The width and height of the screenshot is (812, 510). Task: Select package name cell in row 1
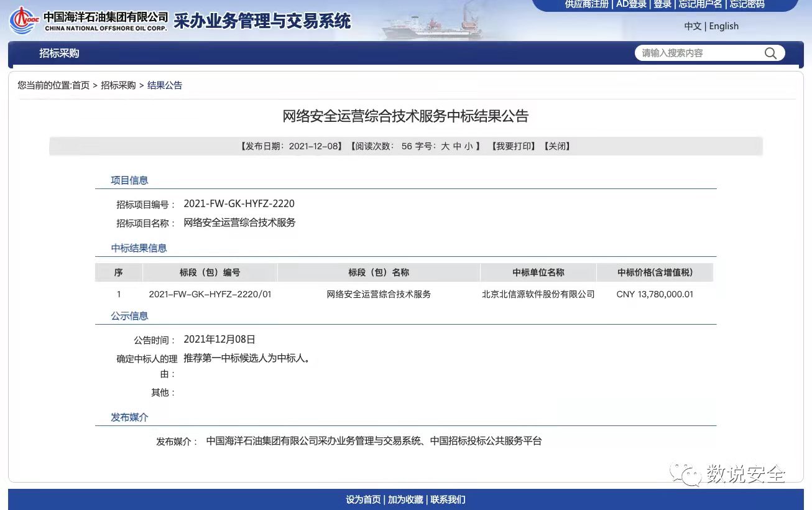pos(379,294)
